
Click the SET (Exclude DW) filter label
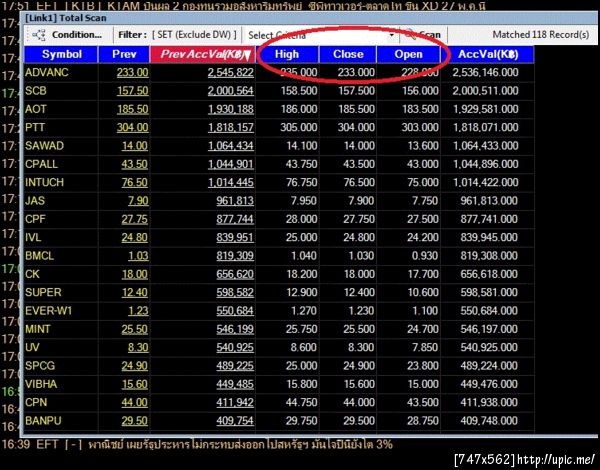(x=194, y=35)
